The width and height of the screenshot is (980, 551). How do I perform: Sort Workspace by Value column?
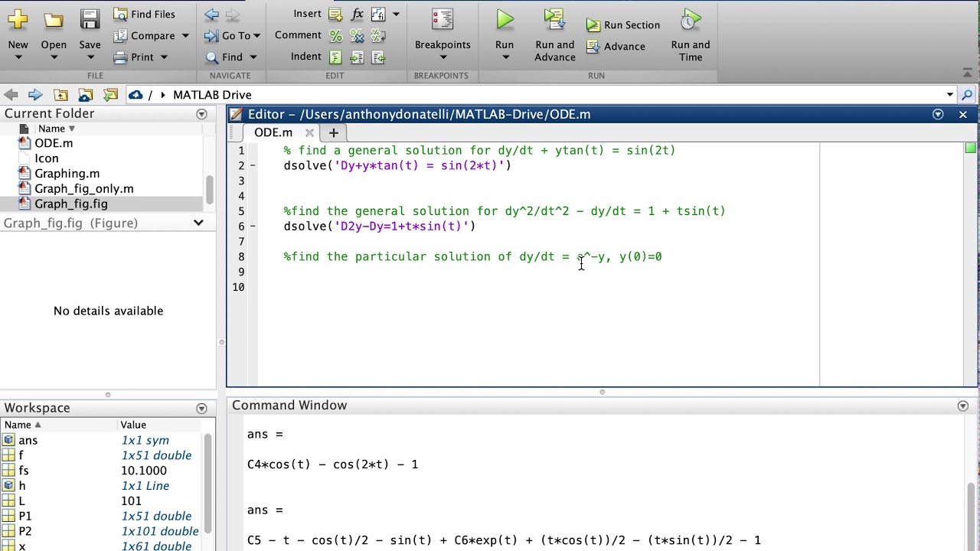(x=133, y=425)
